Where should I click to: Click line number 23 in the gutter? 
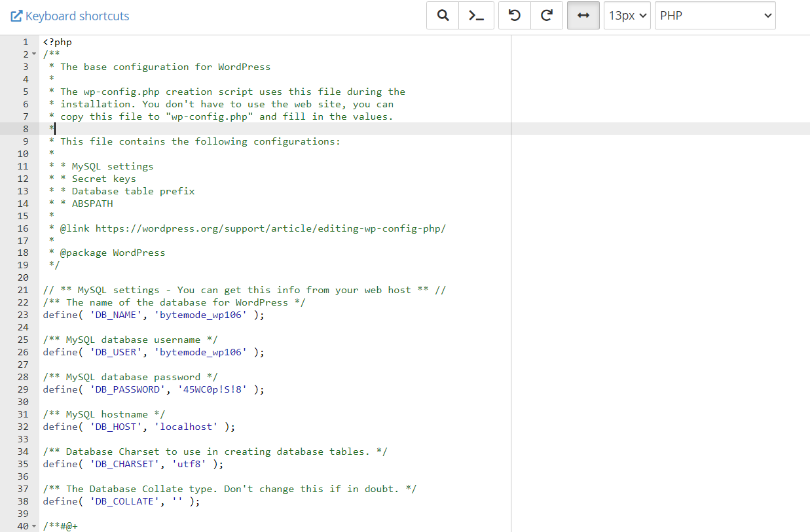click(23, 315)
